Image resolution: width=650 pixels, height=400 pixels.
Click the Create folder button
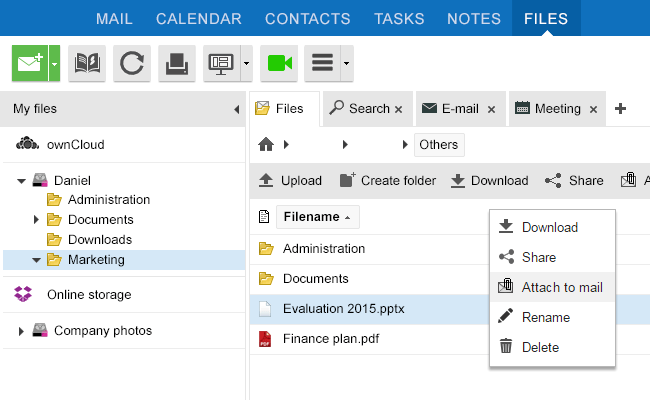pos(388,180)
